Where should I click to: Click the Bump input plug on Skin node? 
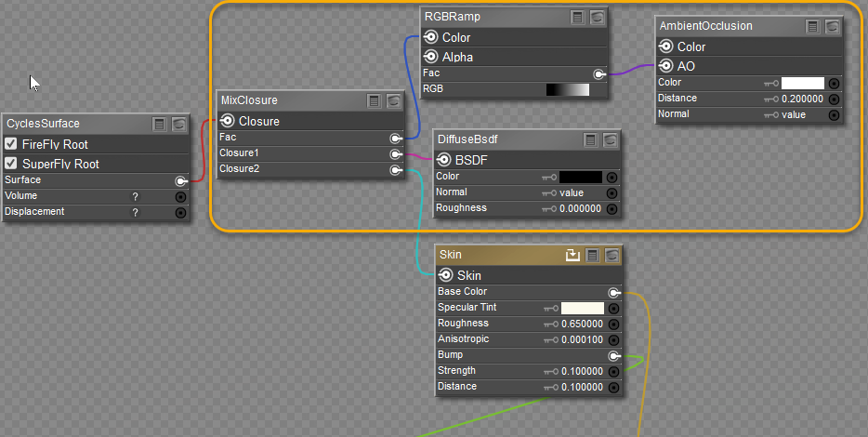[613, 355]
